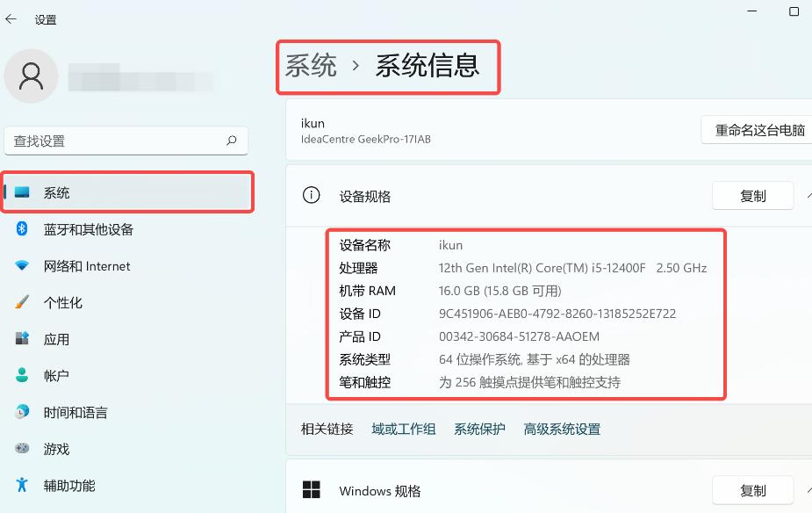The width and height of the screenshot is (812, 513).
Task: Click the 处理器 label
Action: pyautogui.click(x=358, y=268)
